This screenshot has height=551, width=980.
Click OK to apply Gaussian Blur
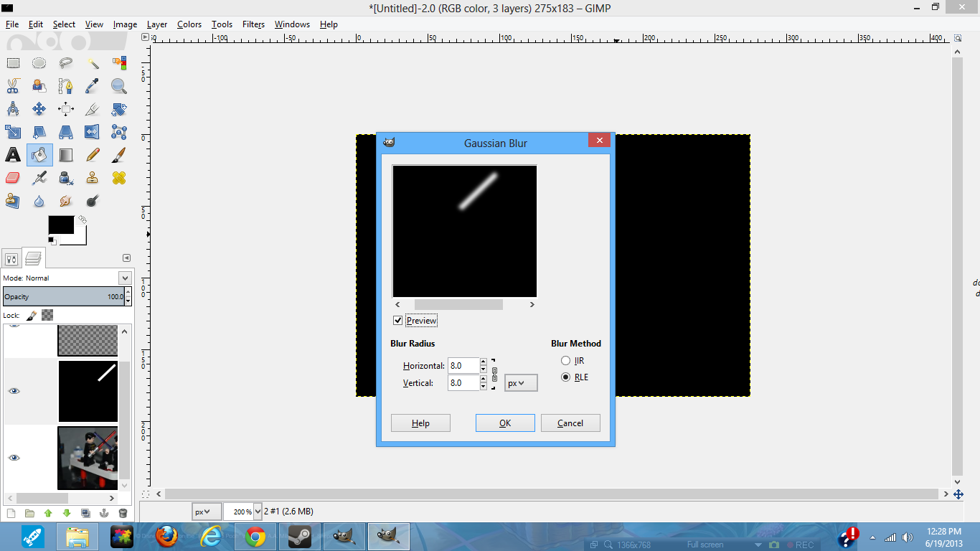click(x=505, y=423)
